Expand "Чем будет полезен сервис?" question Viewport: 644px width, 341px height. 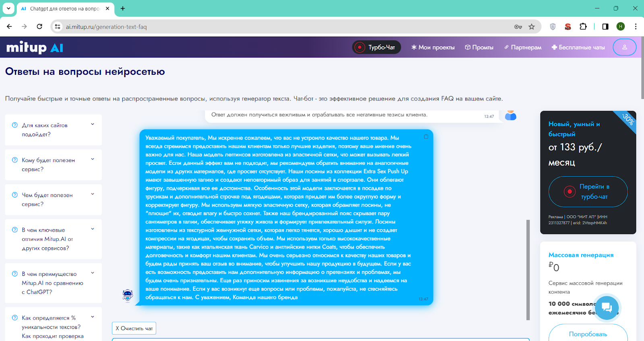(x=53, y=199)
